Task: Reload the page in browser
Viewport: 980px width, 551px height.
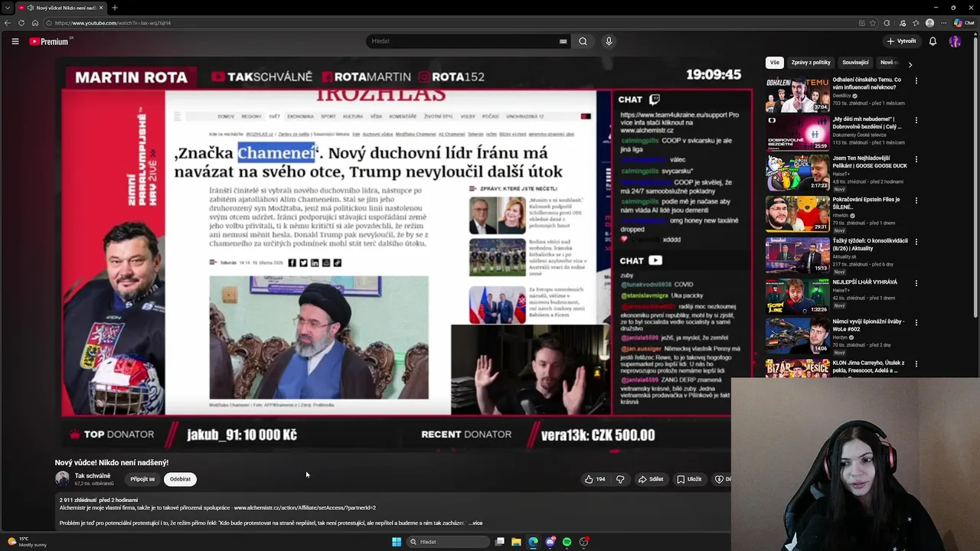Action: click(x=21, y=23)
